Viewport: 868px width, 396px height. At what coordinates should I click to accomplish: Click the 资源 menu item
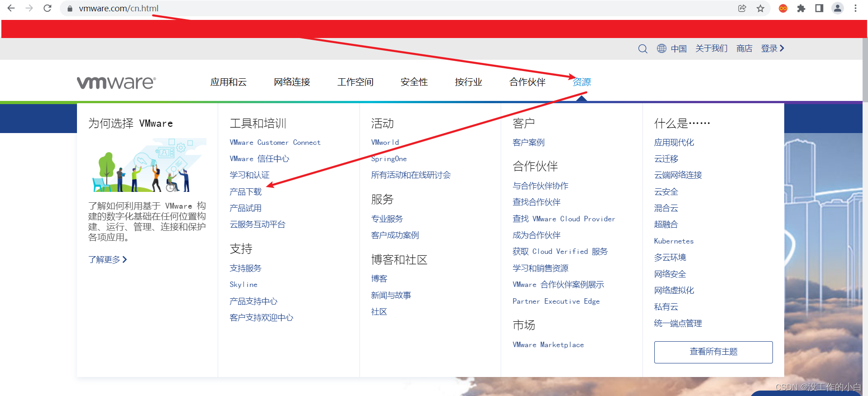pos(582,82)
